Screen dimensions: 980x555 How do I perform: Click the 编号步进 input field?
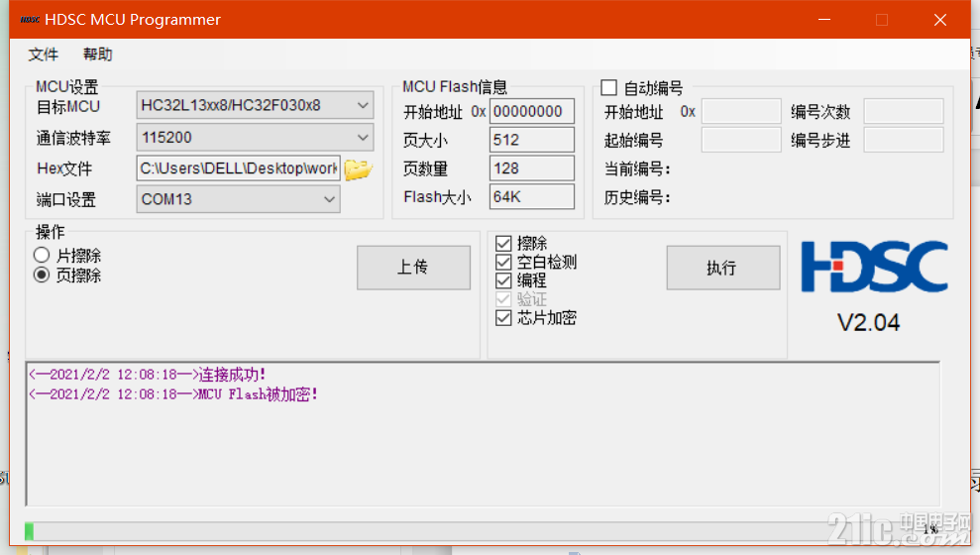tap(903, 140)
